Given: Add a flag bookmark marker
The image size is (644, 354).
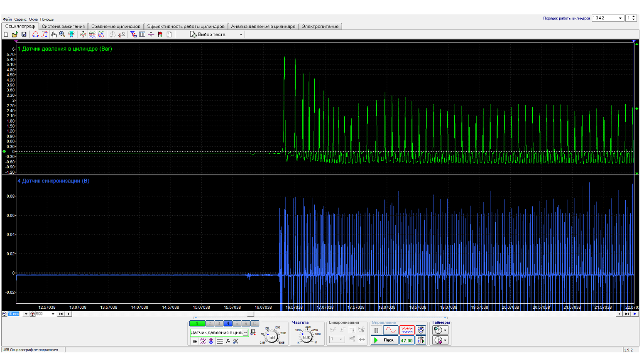Looking at the screenshot, I should [x=160, y=34].
